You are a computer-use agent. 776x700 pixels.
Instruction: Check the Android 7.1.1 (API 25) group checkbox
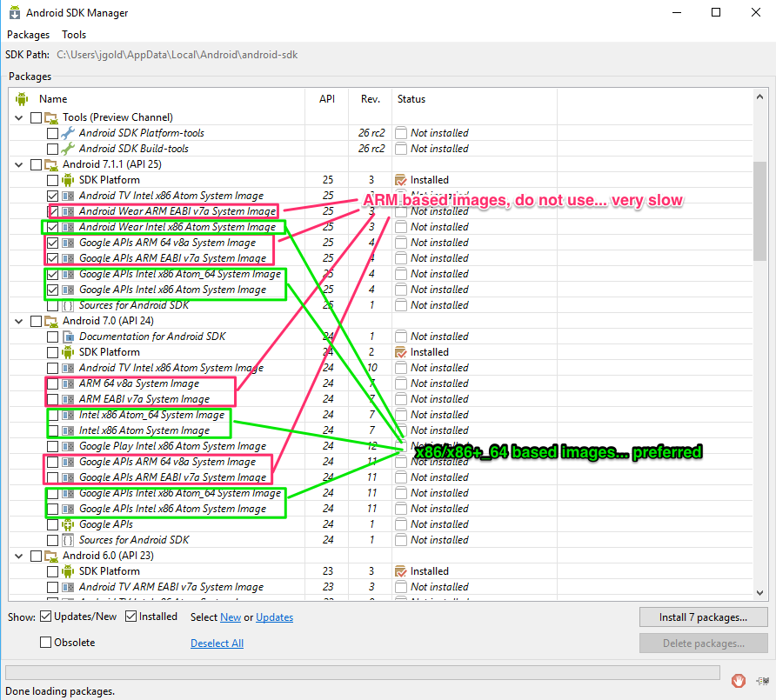36,164
